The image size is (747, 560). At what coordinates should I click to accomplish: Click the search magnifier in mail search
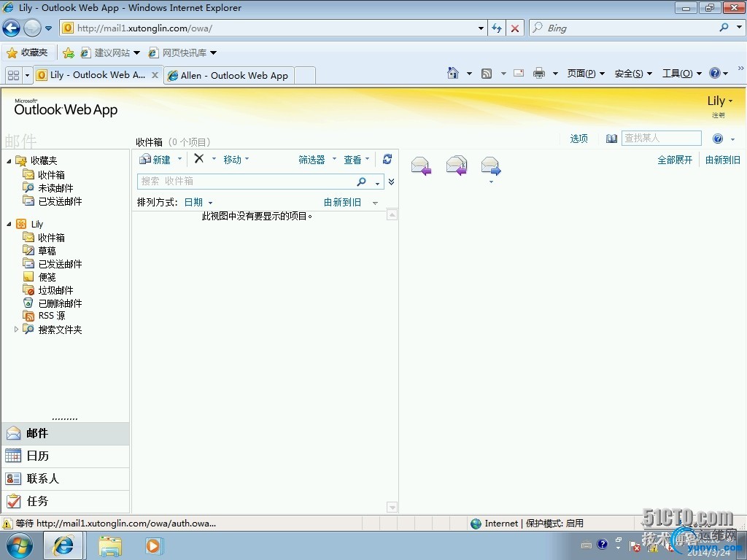click(362, 182)
